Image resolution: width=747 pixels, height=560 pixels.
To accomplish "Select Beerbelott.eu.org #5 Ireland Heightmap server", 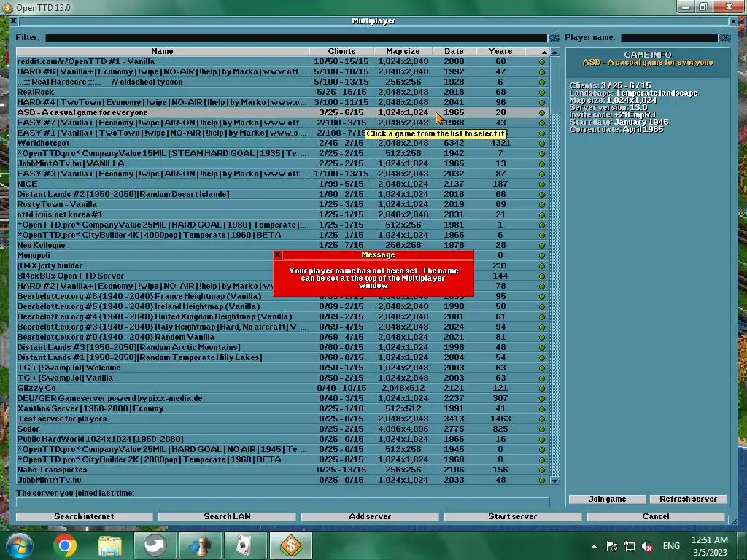I will pyautogui.click(x=282, y=307).
